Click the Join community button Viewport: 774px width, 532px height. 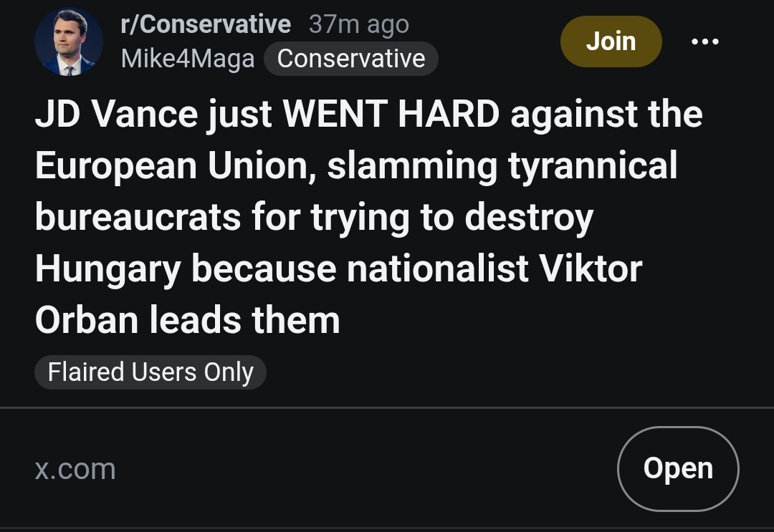pos(611,42)
